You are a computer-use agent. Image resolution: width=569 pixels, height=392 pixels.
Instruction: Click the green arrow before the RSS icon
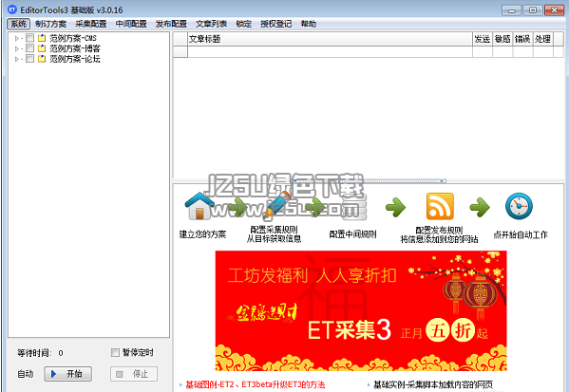tap(395, 207)
